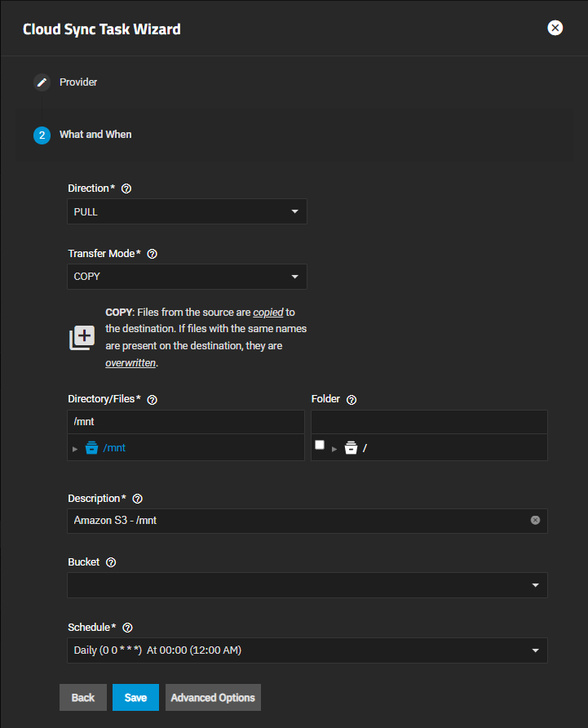Clear the Description field with the X icon

pyautogui.click(x=535, y=520)
